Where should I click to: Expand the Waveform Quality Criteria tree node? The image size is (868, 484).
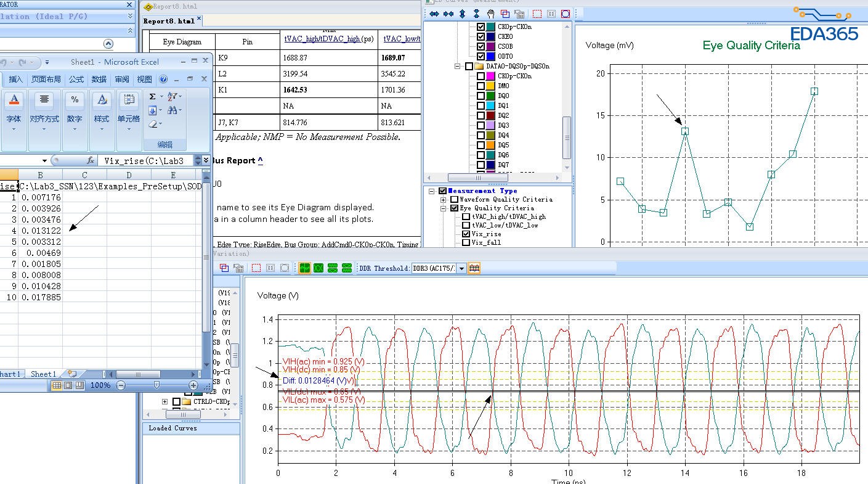point(443,200)
